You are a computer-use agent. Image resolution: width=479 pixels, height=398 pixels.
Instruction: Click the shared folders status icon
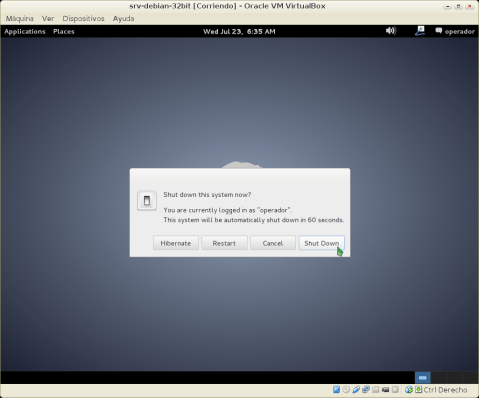(x=376, y=389)
